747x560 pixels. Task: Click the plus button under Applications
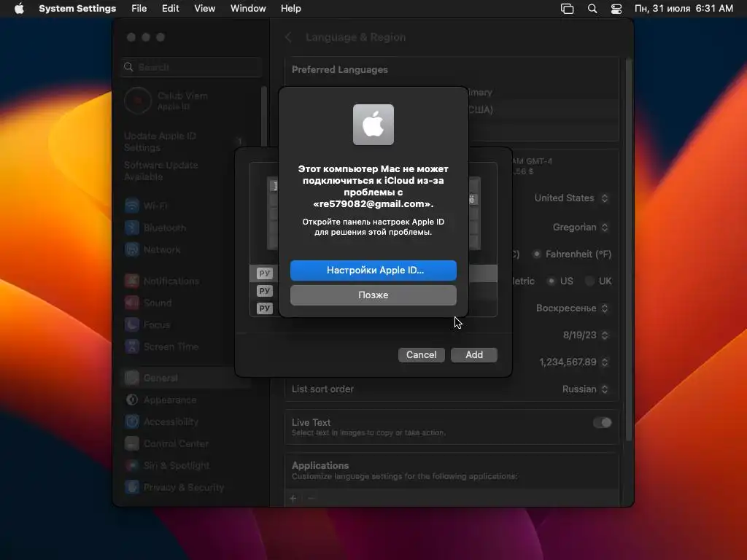[x=293, y=499]
